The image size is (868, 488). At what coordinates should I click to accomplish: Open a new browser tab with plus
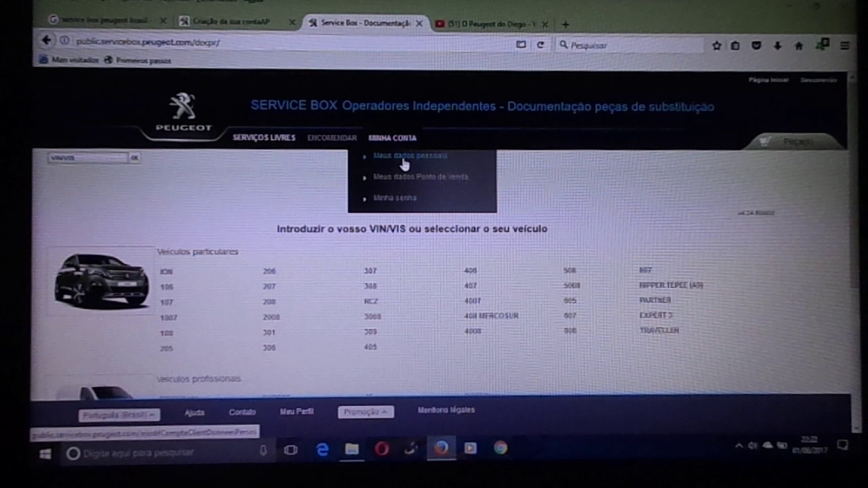point(566,24)
